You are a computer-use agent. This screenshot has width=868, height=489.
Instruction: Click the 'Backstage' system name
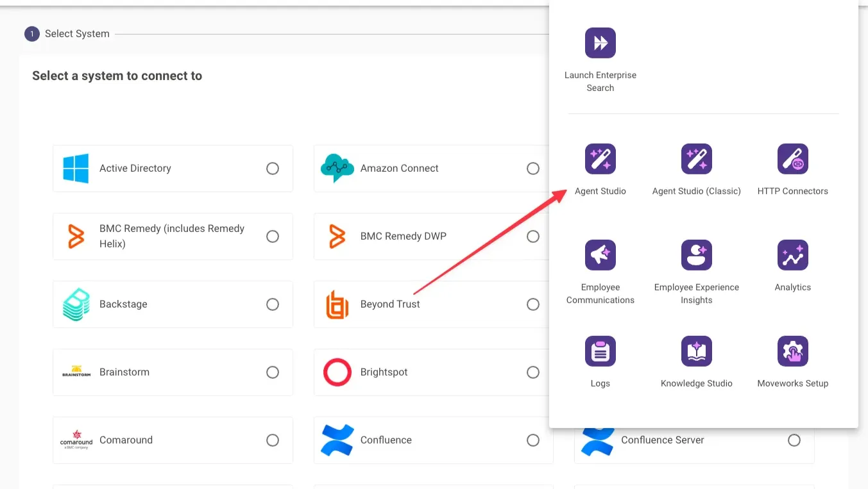[x=123, y=304]
